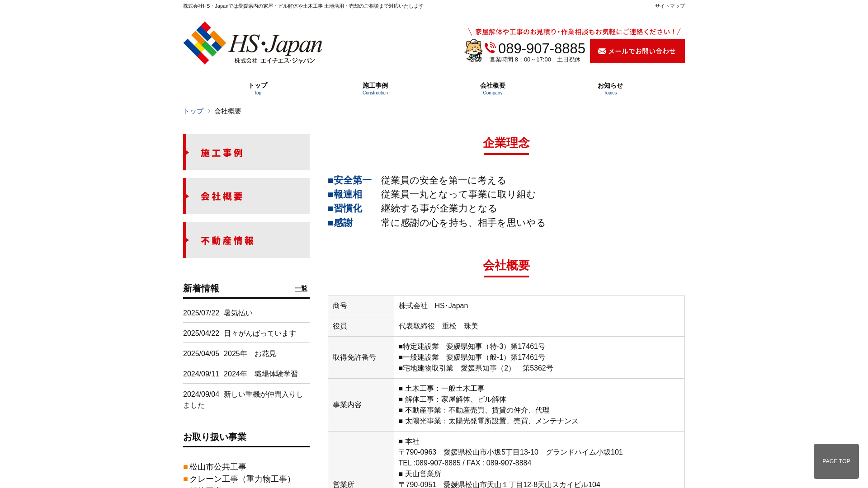
Task: Click the breadcrumb chevron after トップ
Action: 208,111
